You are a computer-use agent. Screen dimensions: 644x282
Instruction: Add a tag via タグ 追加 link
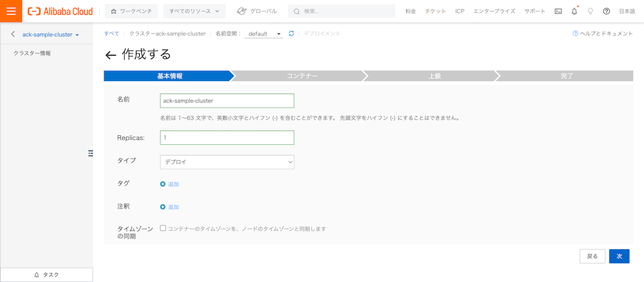(170, 184)
